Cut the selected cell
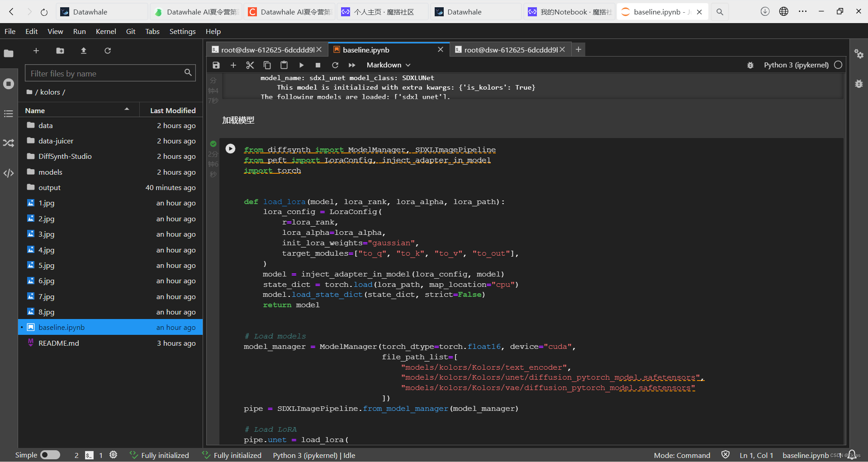The width and height of the screenshot is (868, 462). pos(250,65)
